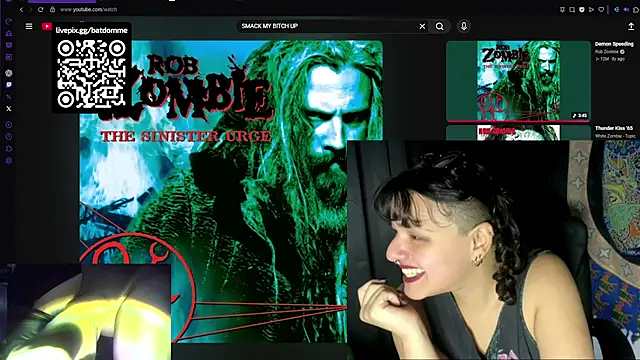Image resolution: width=640 pixels, height=360 pixels.
Task: Open the Thunder Kiss '65 thumbnail
Action: (x=518, y=133)
